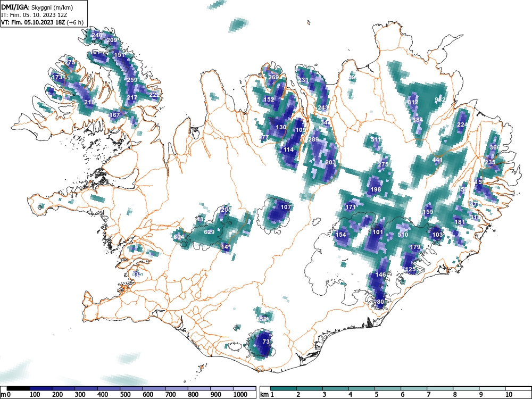Image resolution: width=532 pixels, height=399 pixels.
Task: Click the visibility value 235
Action: pyautogui.click(x=490, y=162)
